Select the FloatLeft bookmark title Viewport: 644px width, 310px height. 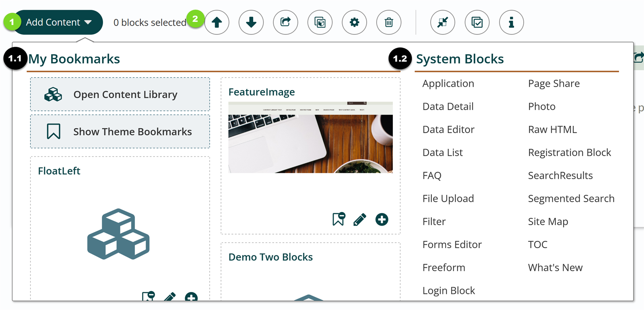pyautogui.click(x=59, y=171)
